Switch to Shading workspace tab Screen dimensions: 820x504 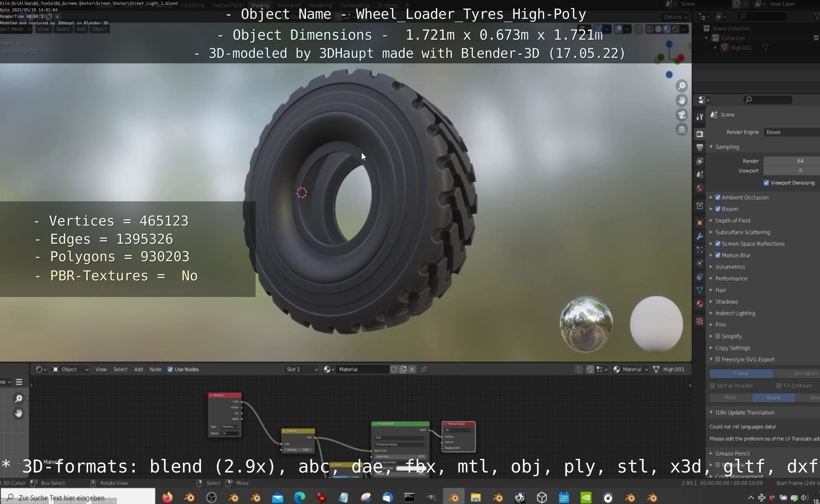[260, 5]
